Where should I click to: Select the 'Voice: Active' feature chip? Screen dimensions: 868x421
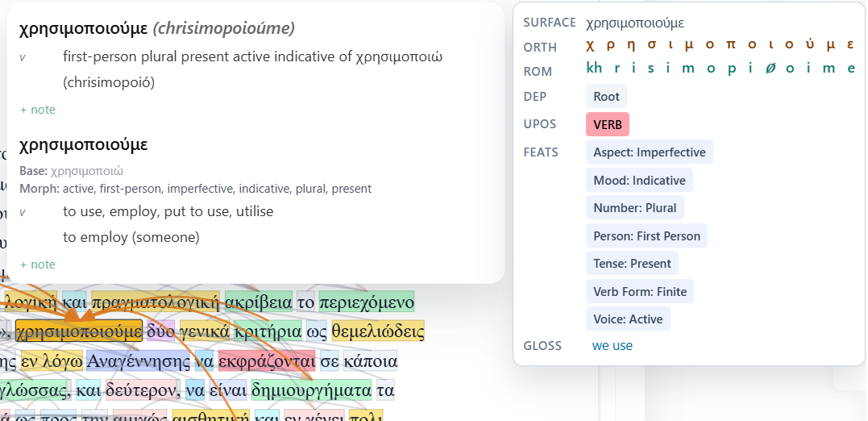pyautogui.click(x=628, y=319)
